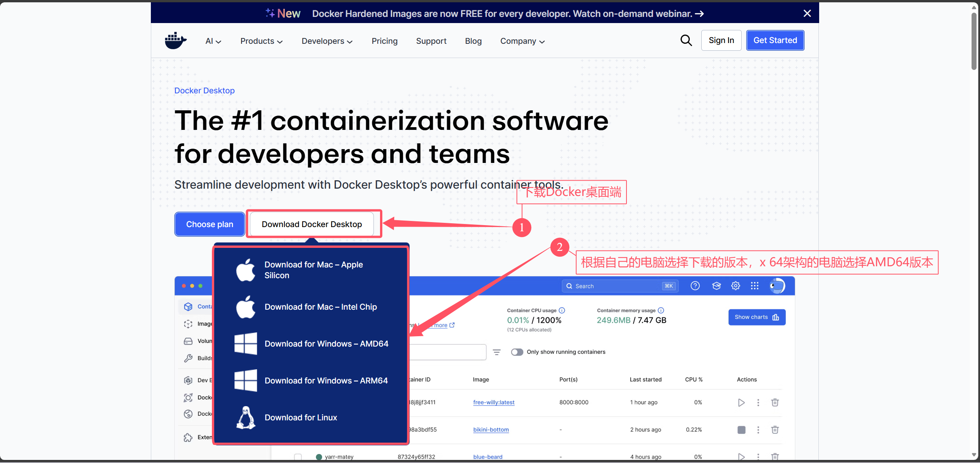Click the help question mark icon

click(695, 286)
